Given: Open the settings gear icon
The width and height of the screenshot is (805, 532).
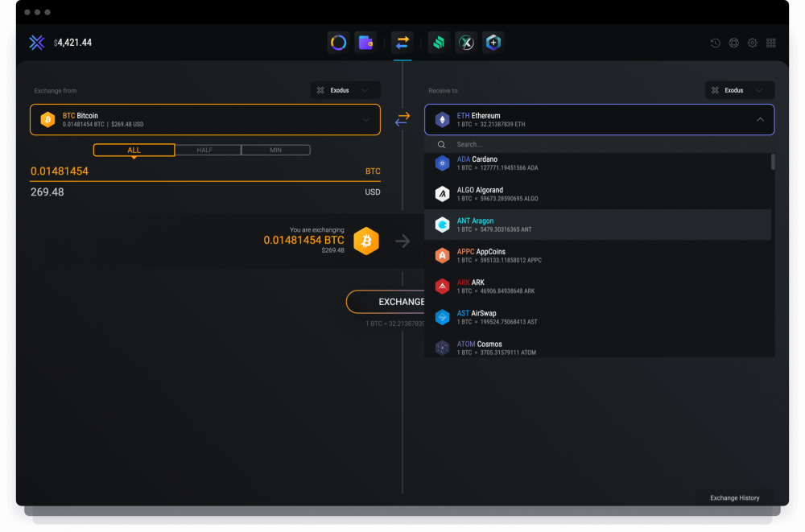Looking at the screenshot, I should (x=752, y=43).
